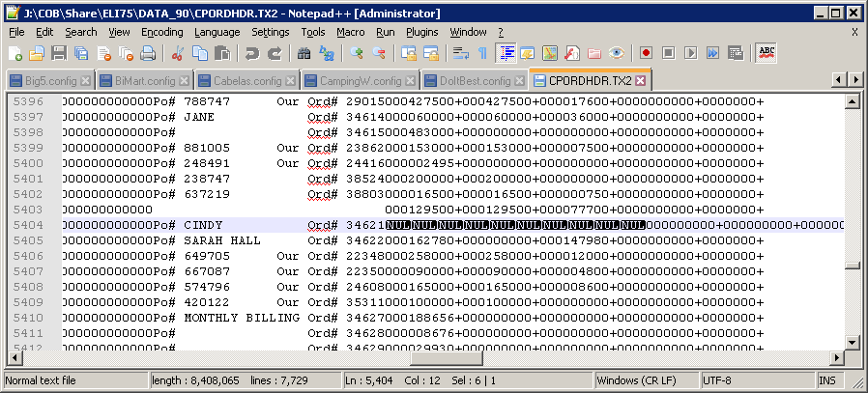Toggle the spell check ABC button
Image resolution: width=868 pixels, height=393 pixels.
[767, 53]
